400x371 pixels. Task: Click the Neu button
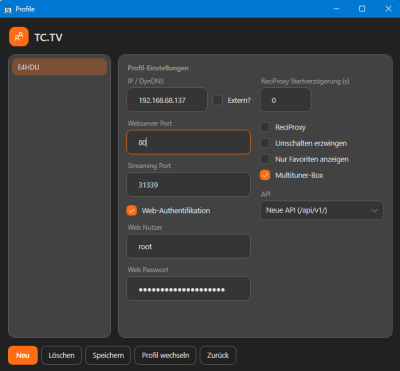tap(23, 355)
